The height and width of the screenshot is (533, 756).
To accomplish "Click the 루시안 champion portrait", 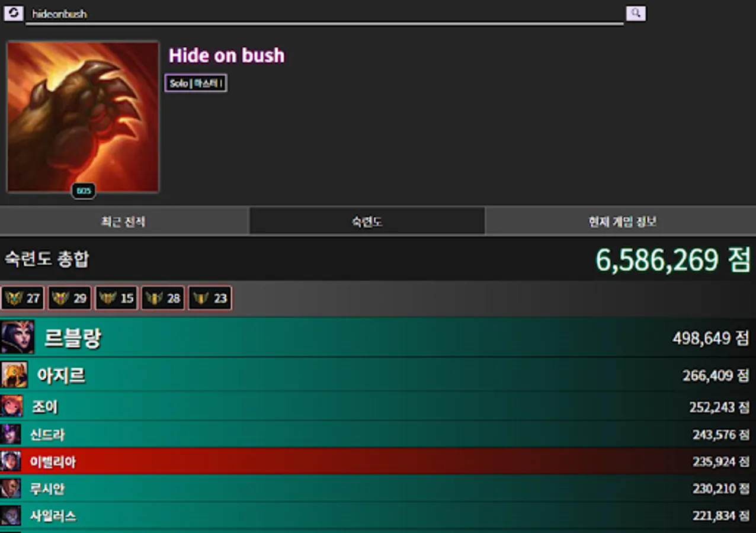I will pyautogui.click(x=11, y=488).
